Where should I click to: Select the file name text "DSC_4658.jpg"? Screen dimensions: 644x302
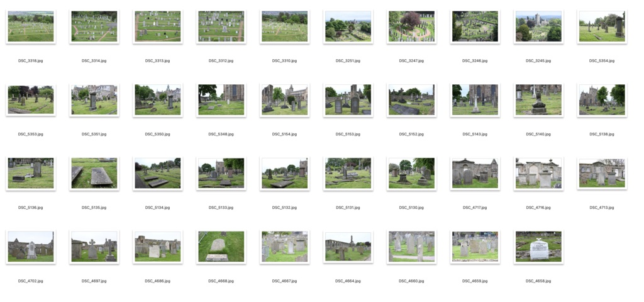click(538, 281)
